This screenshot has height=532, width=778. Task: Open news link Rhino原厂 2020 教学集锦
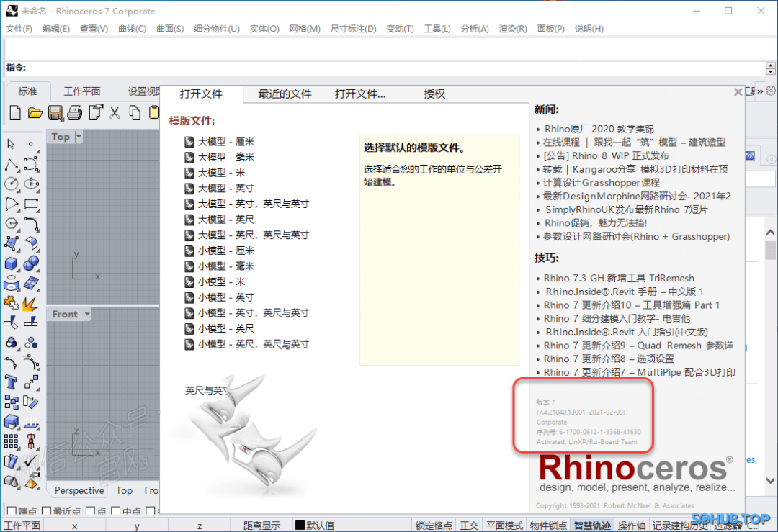pos(599,129)
